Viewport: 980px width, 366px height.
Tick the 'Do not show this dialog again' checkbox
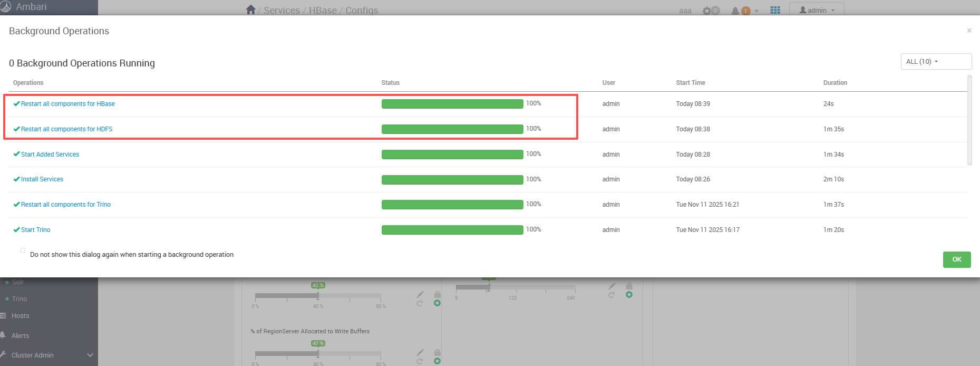(x=23, y=251)
